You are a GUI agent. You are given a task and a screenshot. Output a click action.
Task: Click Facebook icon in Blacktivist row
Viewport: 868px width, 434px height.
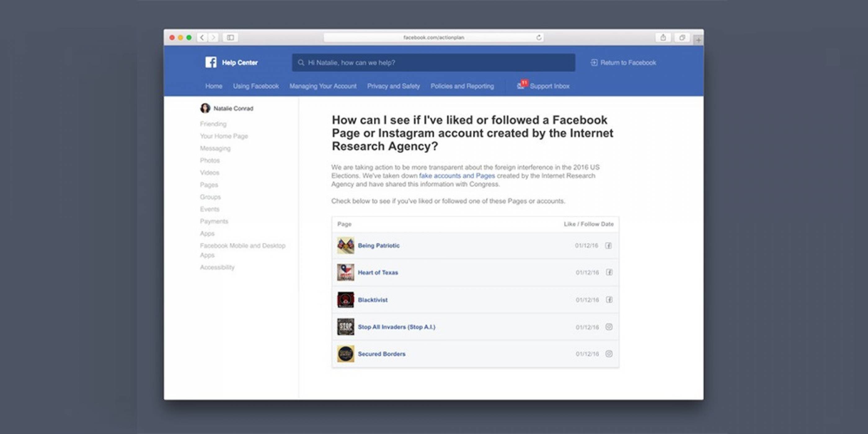pyautogui.click(x=609, y=299)
